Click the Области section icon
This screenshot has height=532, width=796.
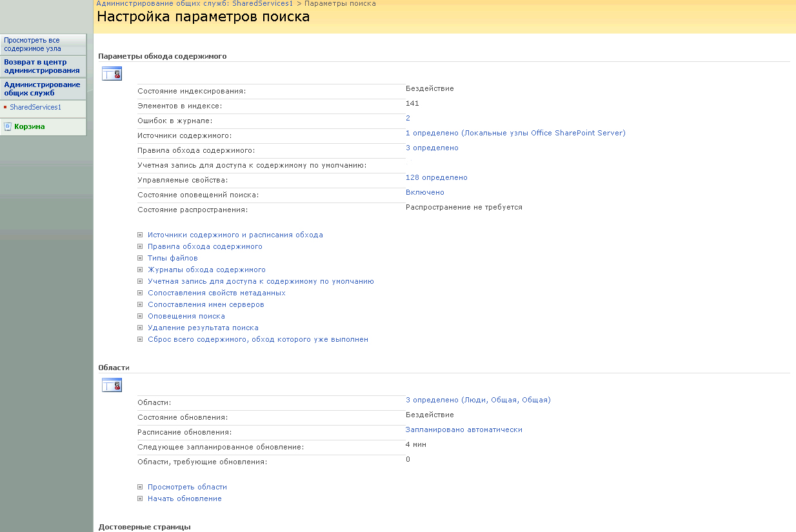pos(112,385)
